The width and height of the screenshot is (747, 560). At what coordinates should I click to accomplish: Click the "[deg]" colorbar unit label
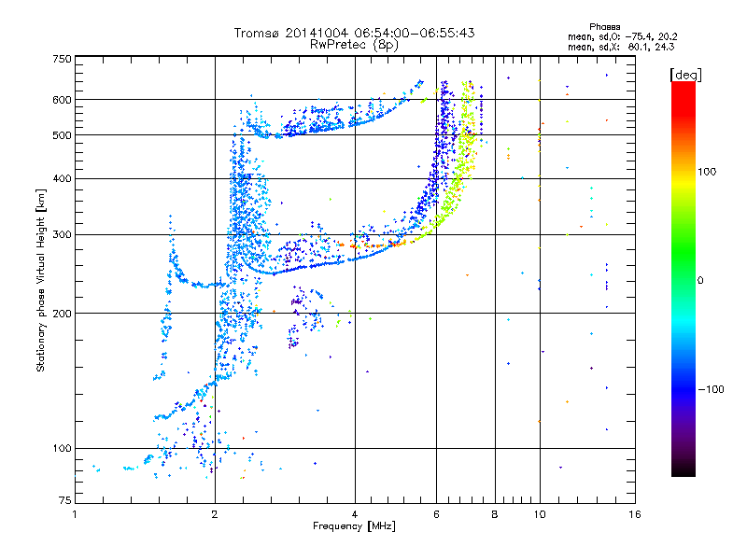(x=685, y=75)
